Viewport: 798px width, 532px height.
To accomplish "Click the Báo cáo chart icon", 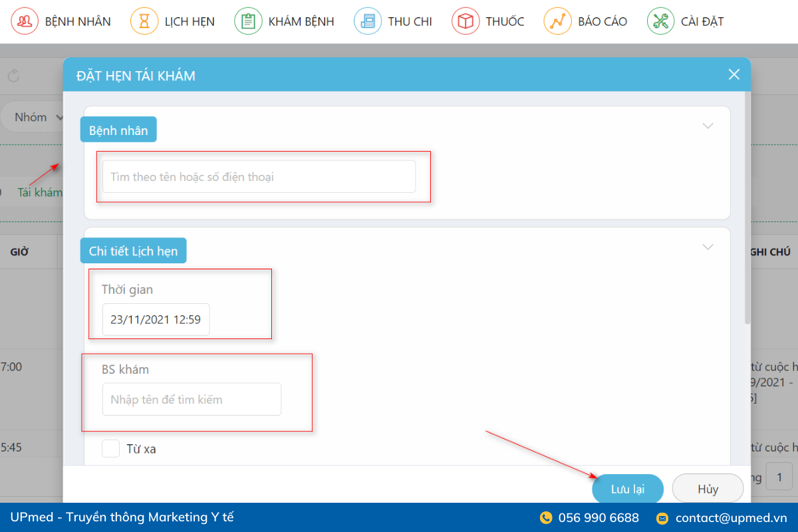I will pos(557,21).
